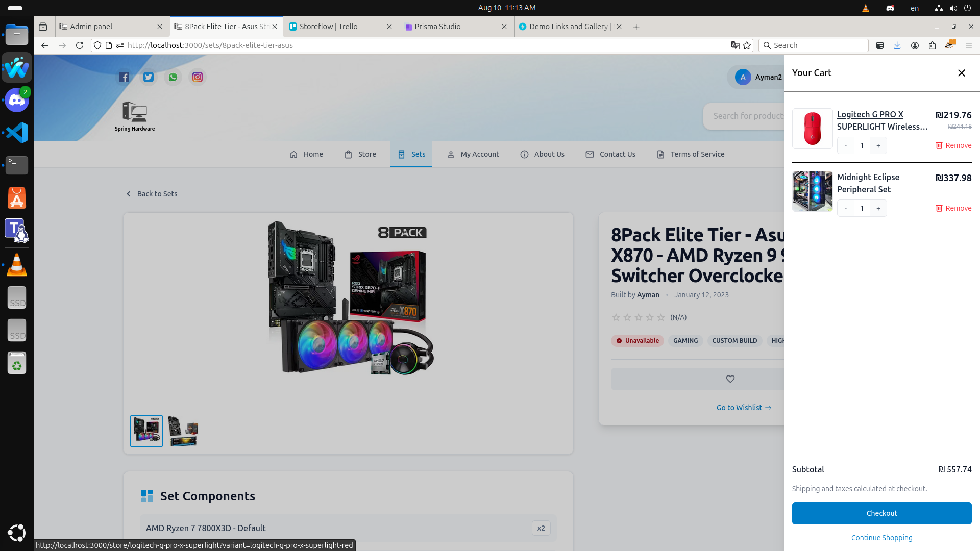Open the WhatsApp social icon
Image resolution: width=980 pixels, height=551 pixels.
click(x=173, y=77)
